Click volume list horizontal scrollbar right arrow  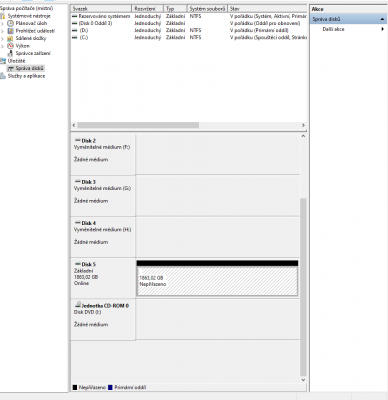[303, 125]
